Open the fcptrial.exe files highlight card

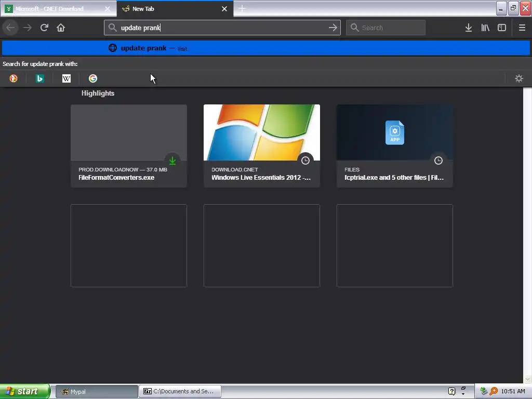395,146
